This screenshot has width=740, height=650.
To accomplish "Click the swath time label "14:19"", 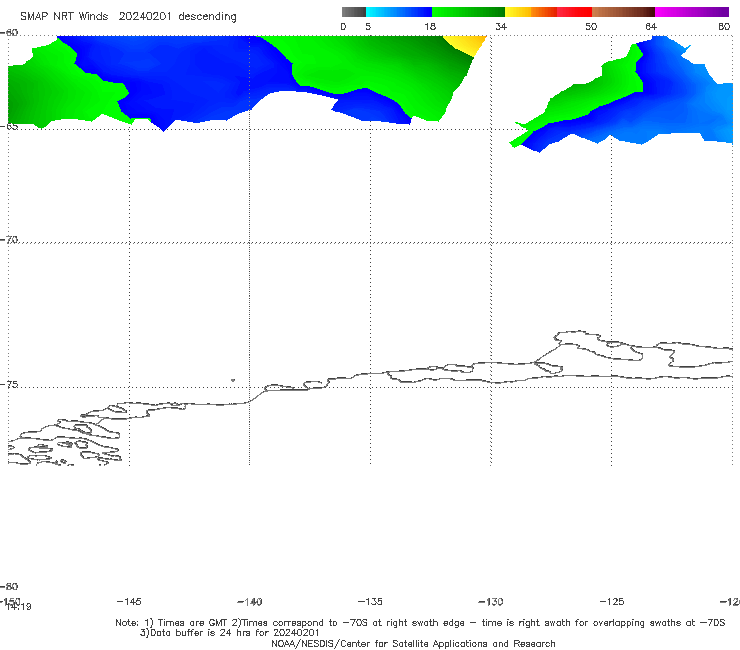I will tap(19, 607).
